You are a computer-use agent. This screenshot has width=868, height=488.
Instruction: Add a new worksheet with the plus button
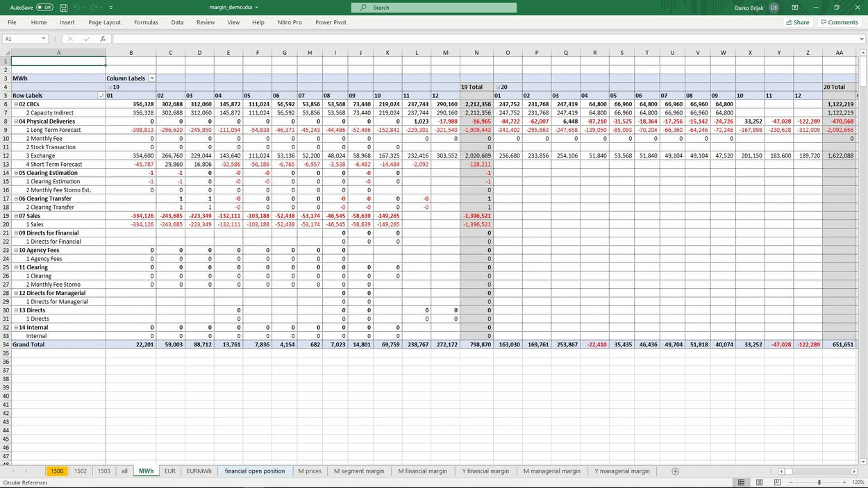(674, 471)
